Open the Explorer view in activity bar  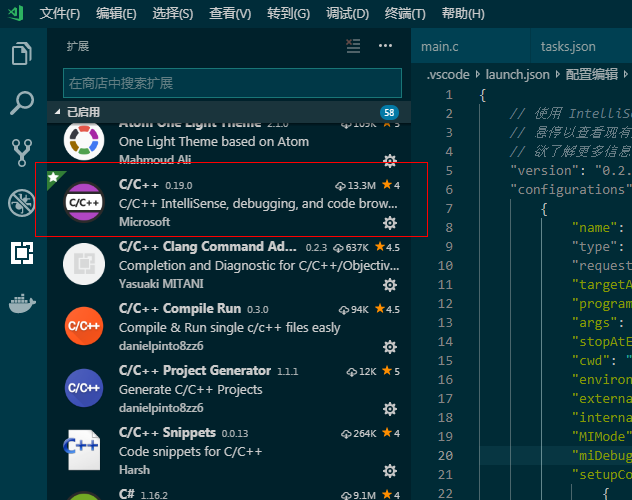(x=22, y=53)
